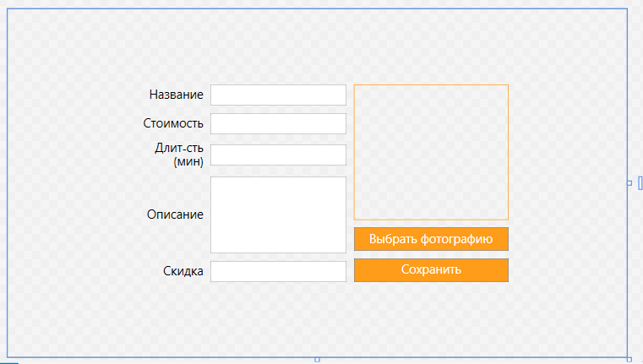Click the blue top border line of the designer frame

tap(317, 8)
